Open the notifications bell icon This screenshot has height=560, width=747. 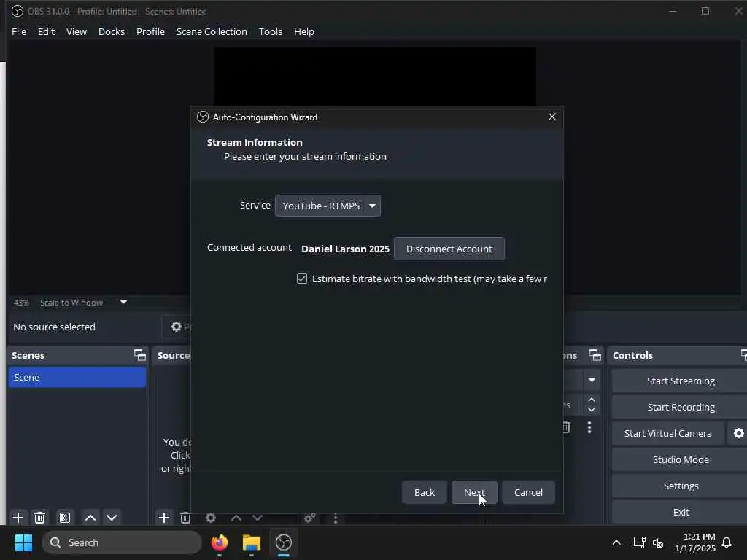pos(727,542)
